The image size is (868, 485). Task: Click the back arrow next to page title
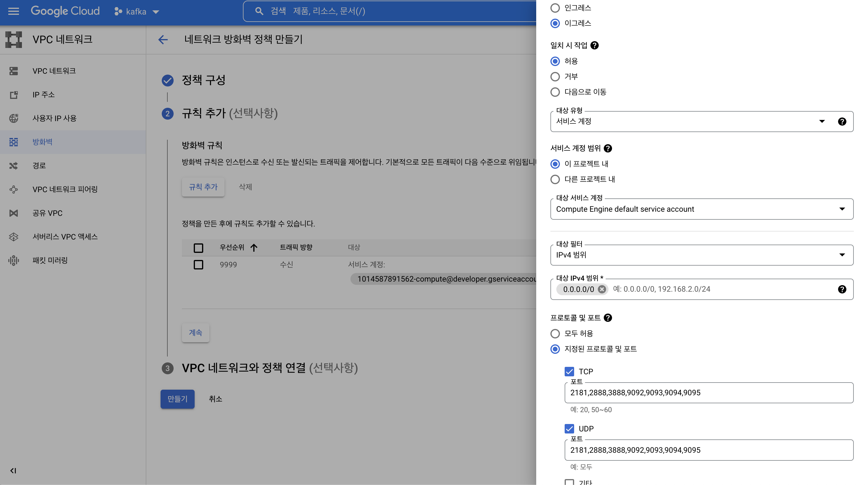point(163,40)
